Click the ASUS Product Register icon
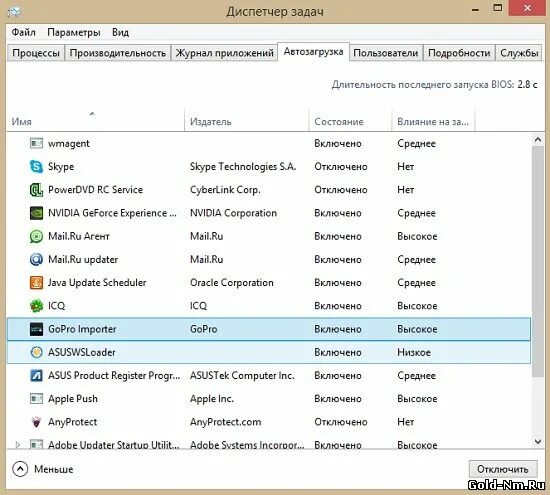 pyautogui.click(x=36, y=375)
